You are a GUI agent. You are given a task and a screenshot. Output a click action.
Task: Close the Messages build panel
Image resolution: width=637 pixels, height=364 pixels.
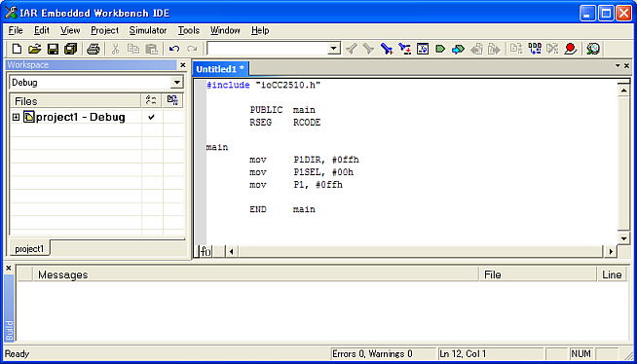[x=9, y=269]
